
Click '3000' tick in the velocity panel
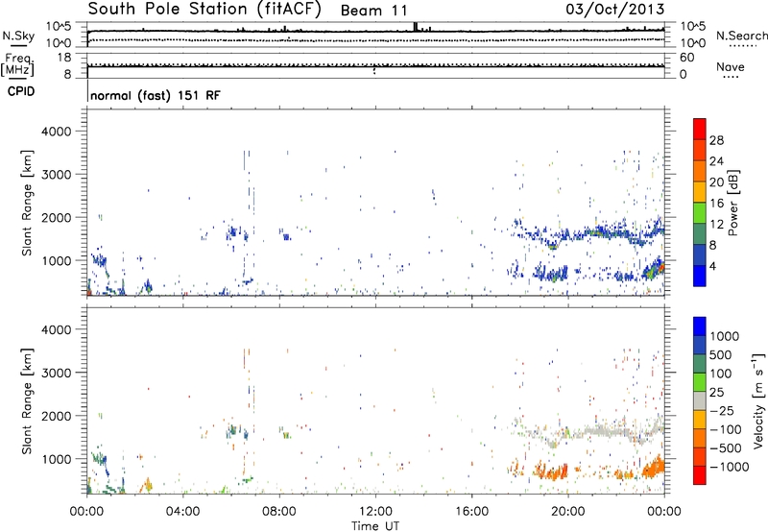click(x=57, y=373)
